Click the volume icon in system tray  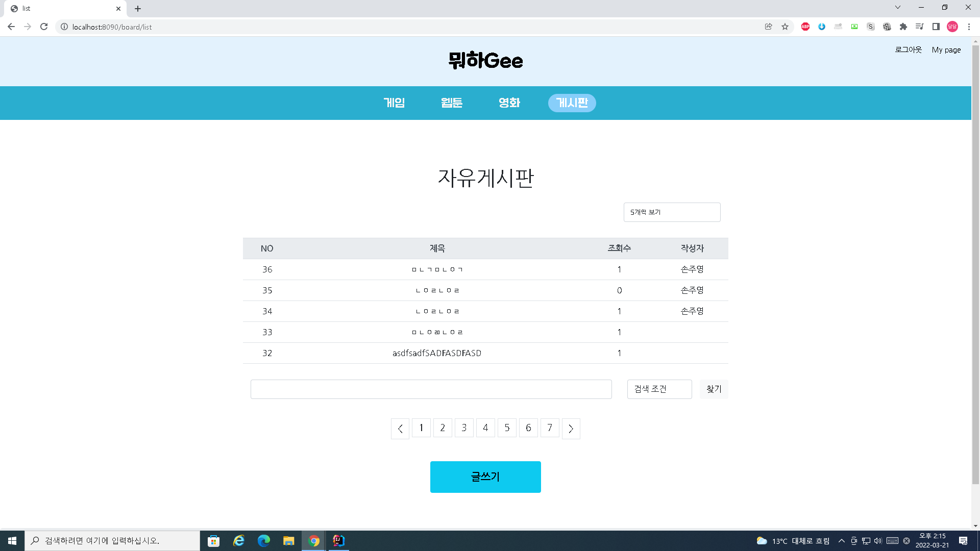click(x=877, y=541)
